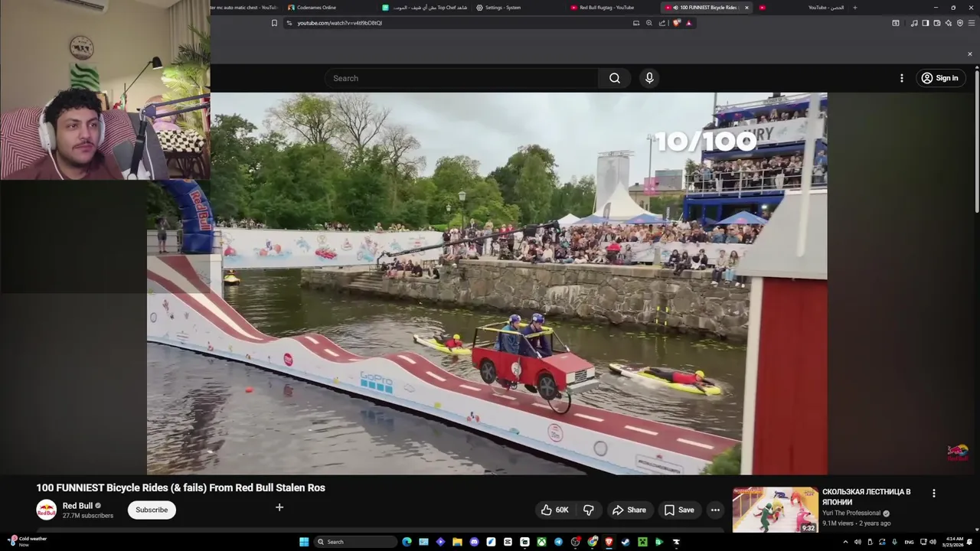Show hidden system tray icons chevron

click(845, 542)
